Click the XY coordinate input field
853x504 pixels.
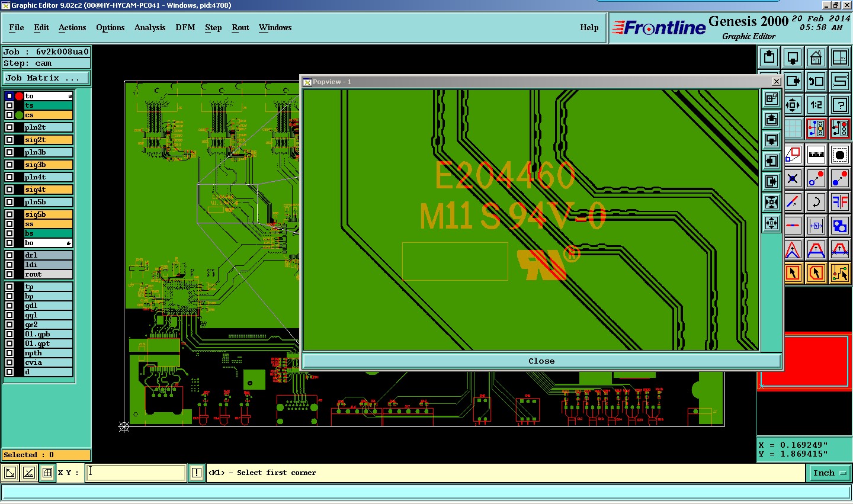tap(136, 473)
